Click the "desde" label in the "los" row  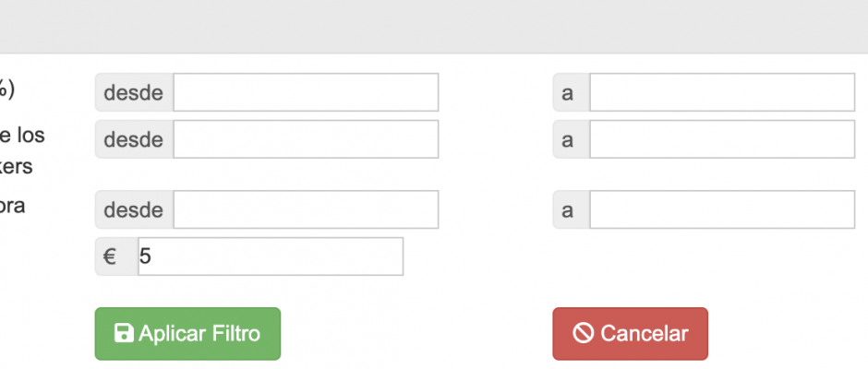(134, 139)
